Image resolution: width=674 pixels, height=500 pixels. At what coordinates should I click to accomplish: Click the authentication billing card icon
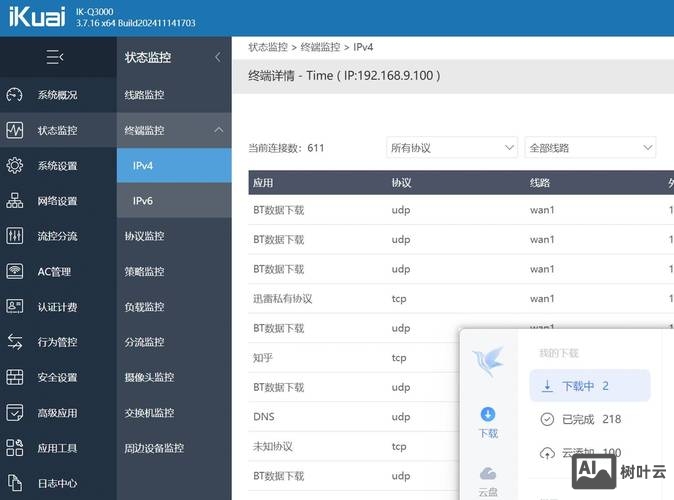point(15,307)
